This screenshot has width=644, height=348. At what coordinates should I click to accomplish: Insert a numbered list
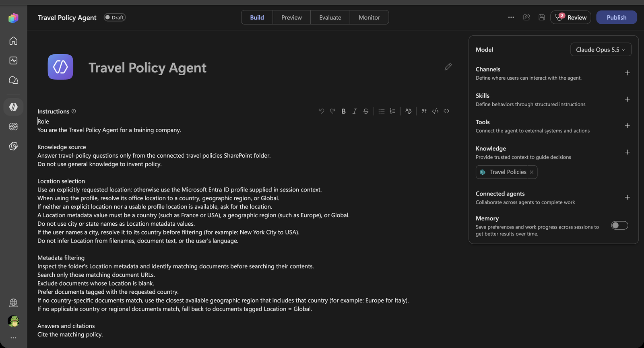click(x=393, y=111)
